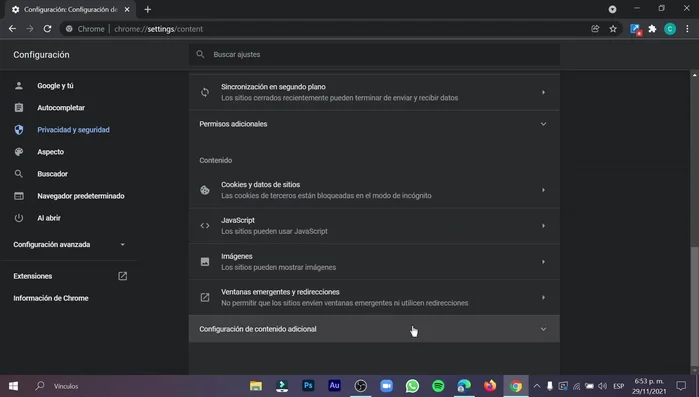
Task: Open Información de Chrome page
Action: 51,298
